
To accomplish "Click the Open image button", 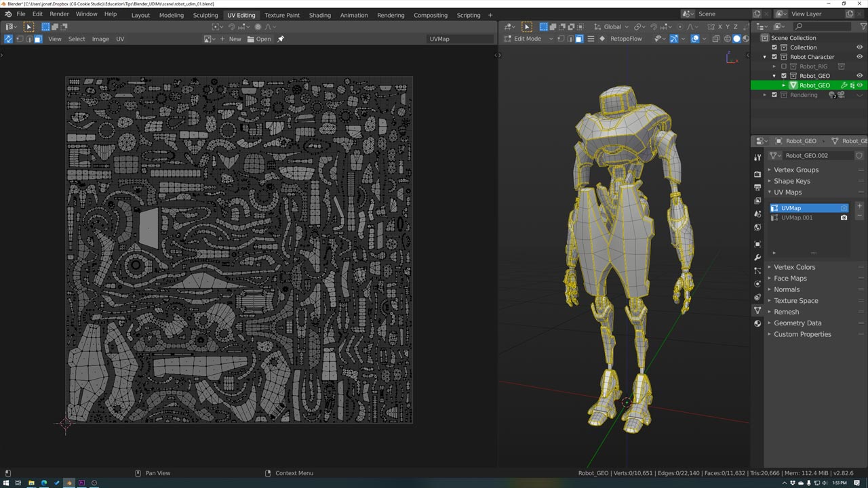I will click(x=259, y=39).
